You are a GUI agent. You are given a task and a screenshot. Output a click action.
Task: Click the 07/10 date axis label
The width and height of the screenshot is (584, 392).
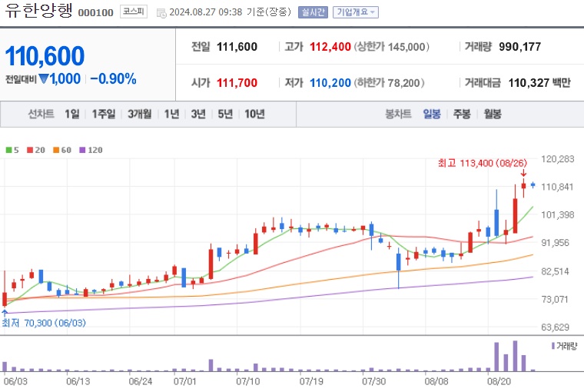247,381
